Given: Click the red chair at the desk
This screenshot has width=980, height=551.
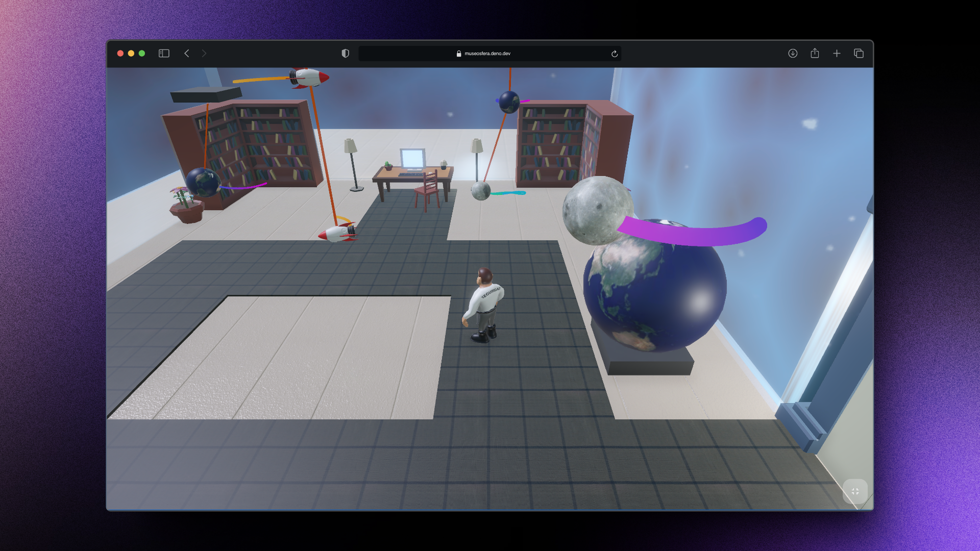Looking at the screenshot, I should tap(428, 191).
